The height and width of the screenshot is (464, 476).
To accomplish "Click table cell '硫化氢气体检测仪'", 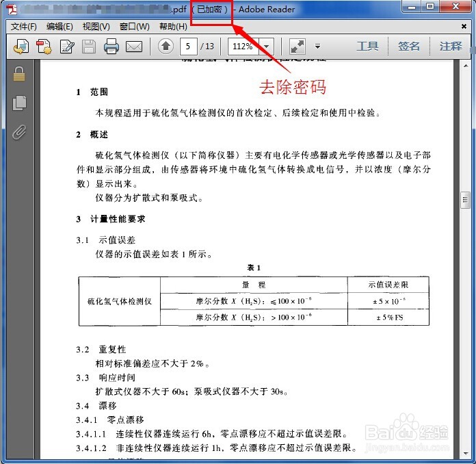I will click(x=119, y=301).
